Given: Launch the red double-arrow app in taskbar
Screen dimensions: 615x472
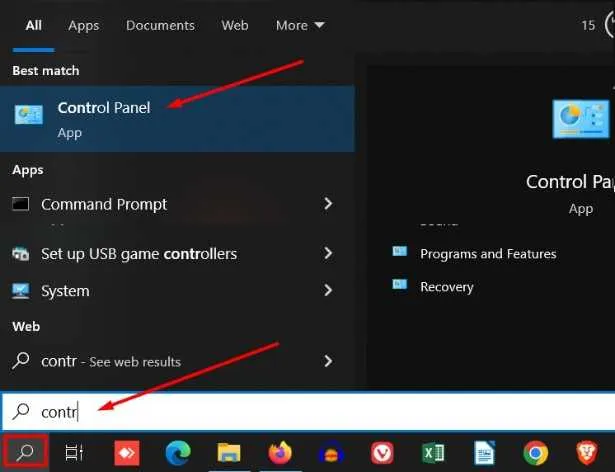Looking at the screenshot, I should (x=127, y=452).
